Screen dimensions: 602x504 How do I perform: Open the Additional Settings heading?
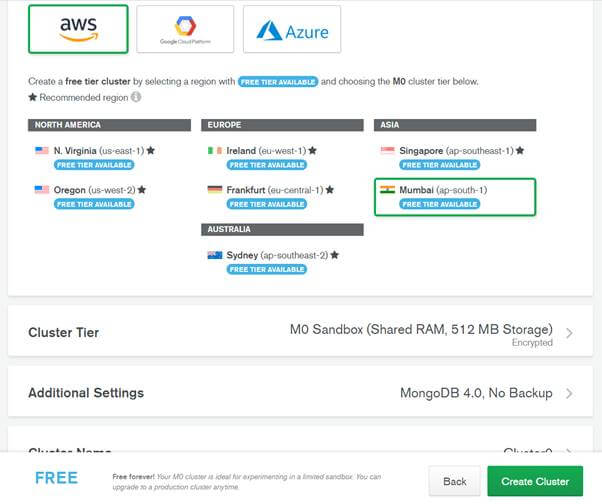pyautogui.click(x=86, y=393)
